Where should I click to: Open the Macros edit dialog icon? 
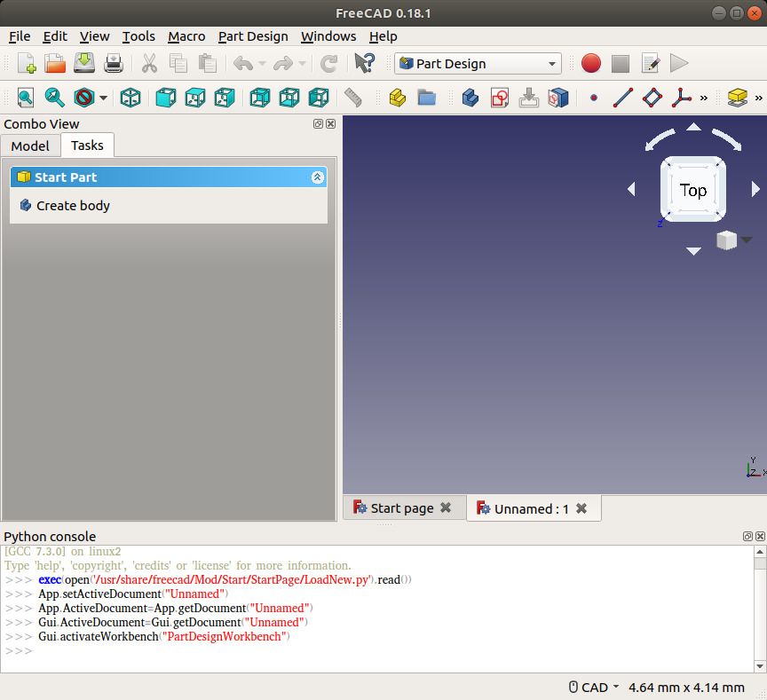[x=650, y=64]
